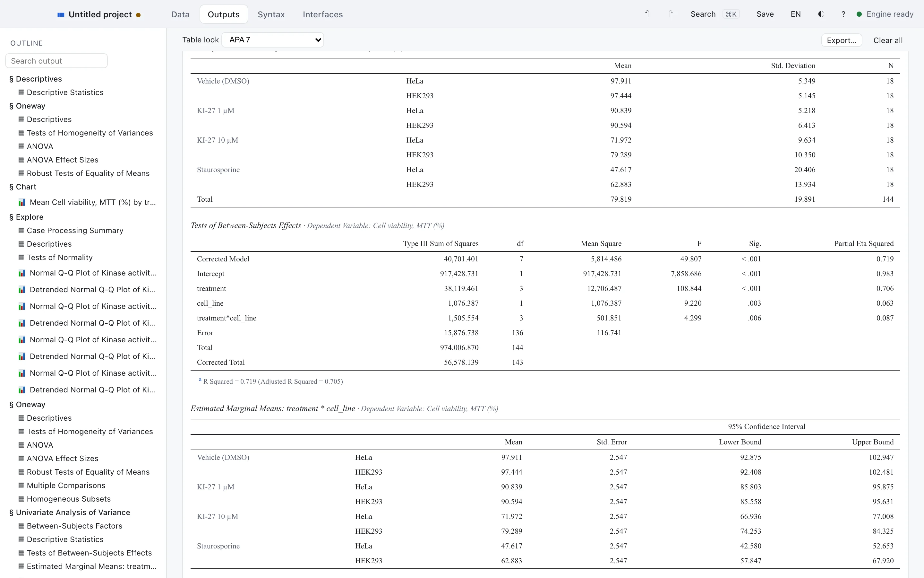Click Std. Deviation column header
The height and width of the screenshot is (578, 924).
(x=793, y=66)
